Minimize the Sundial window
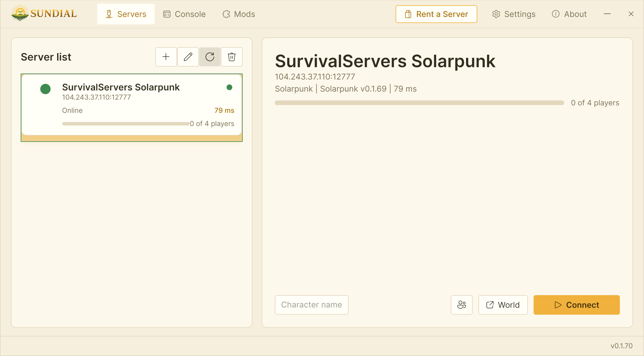The image size is (644, 356). point(607,14)
